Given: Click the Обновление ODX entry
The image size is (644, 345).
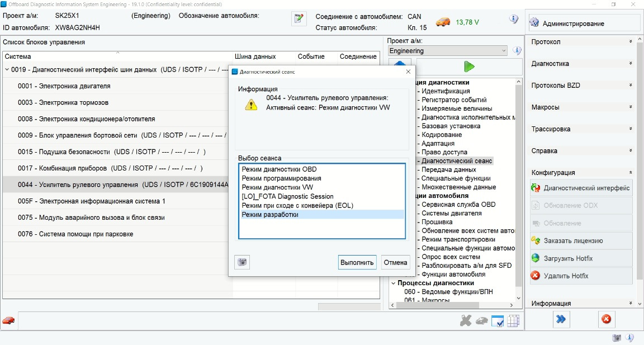Looking at the screenshot, I should (581, 205).
